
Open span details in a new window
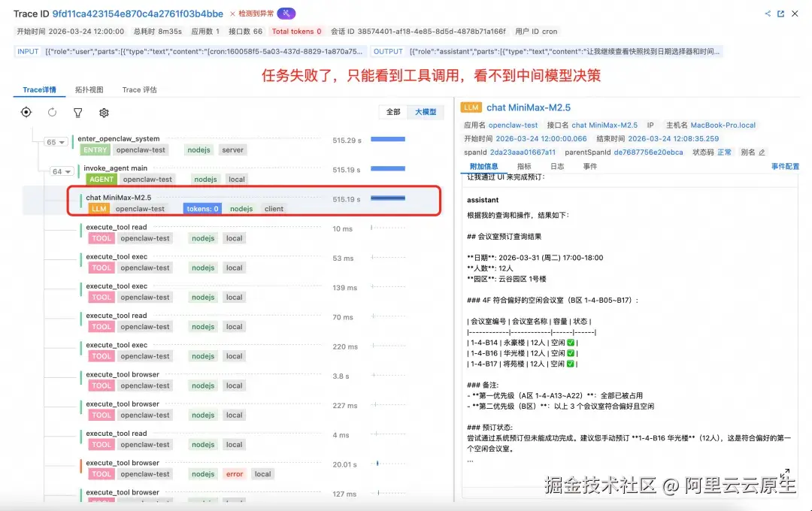780,14
